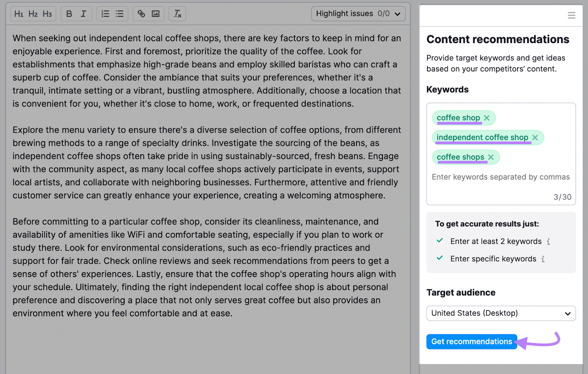Toggle italic text formatting
Image resolution: width=588 pixels, height=374 pixels.
click(83, 14)
